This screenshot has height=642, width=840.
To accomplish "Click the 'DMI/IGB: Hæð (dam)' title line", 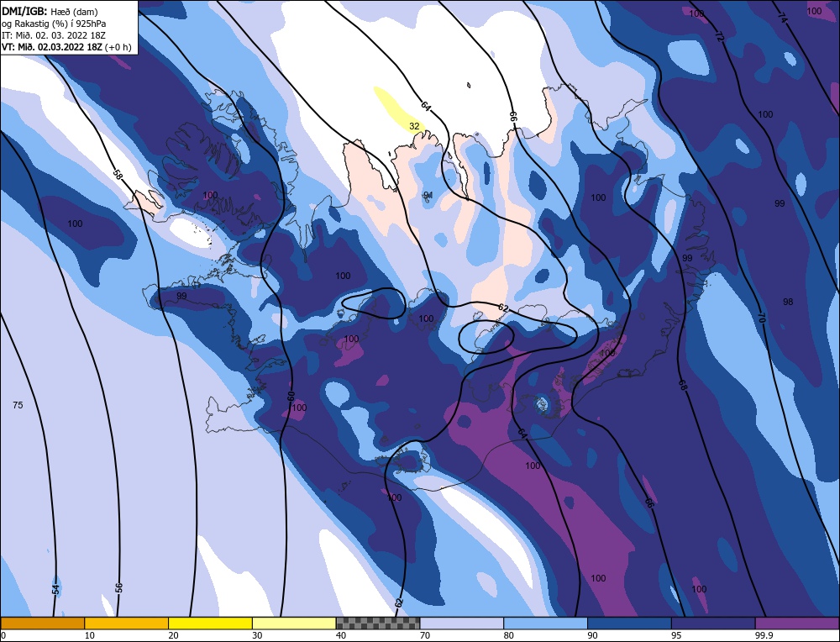I will (x=50, y=11).
